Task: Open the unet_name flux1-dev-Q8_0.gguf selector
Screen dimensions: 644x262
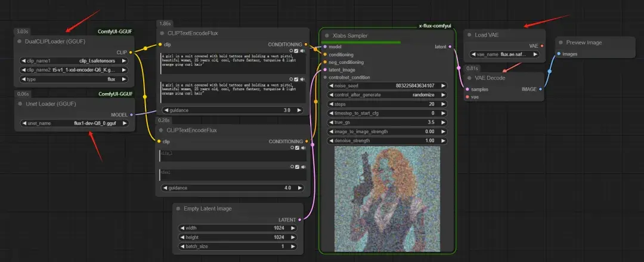Action: (x=73, y=123)
